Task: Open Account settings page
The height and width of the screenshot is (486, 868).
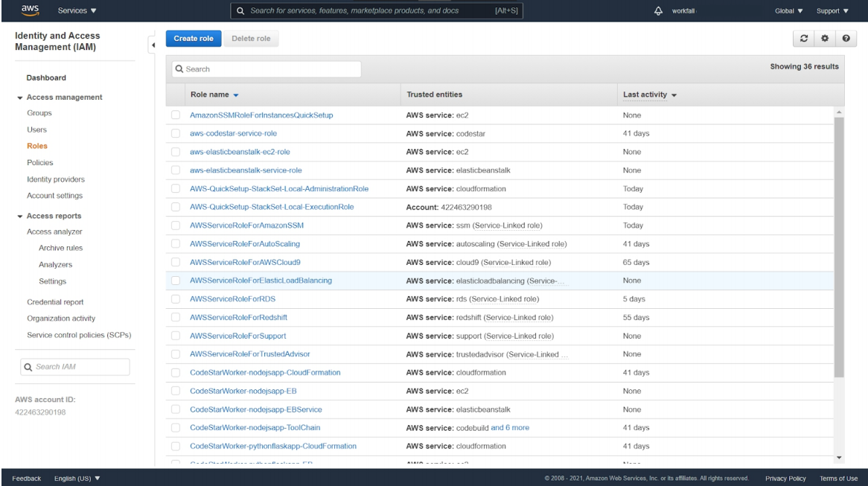Action: coord(55,196)
